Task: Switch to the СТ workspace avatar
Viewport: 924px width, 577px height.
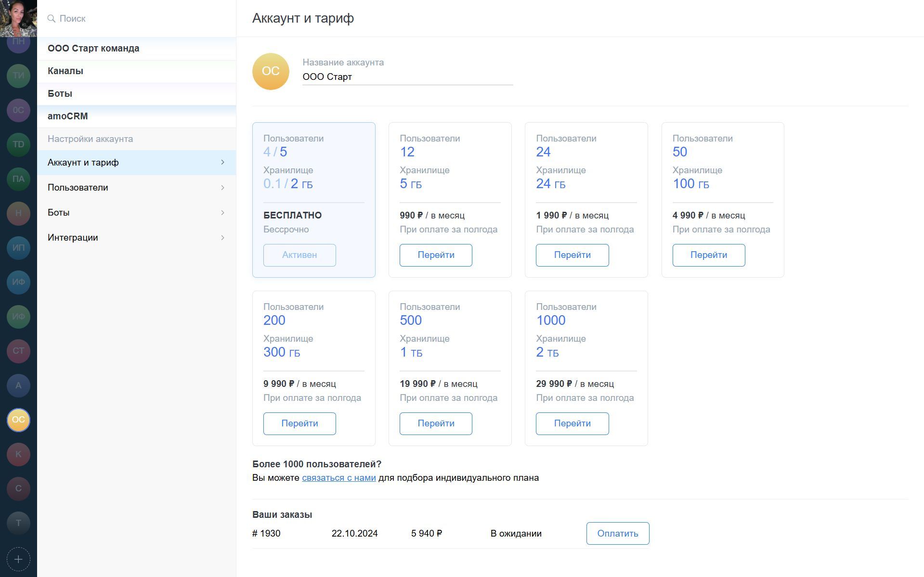Action: (18, 351)
